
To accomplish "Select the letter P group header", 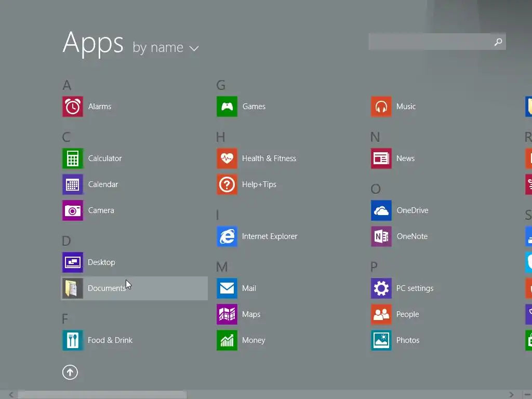I will pyautogui.click(x=374, y=267).
